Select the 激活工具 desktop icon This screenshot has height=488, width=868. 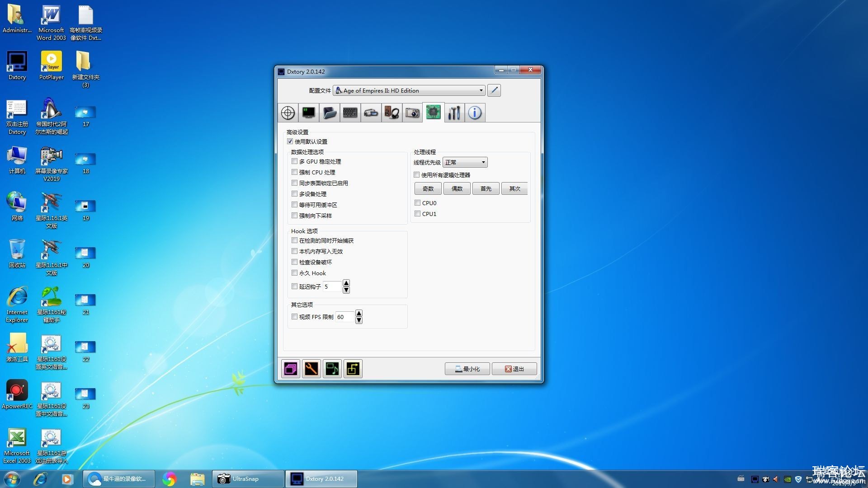pyautogui.click(x=17, y=348)
